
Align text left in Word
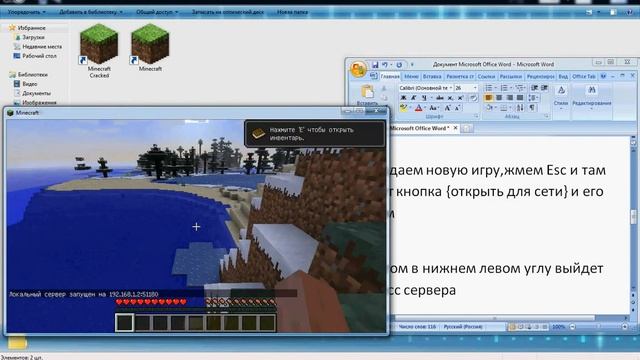pyautogui.click(x=488, y=98)
